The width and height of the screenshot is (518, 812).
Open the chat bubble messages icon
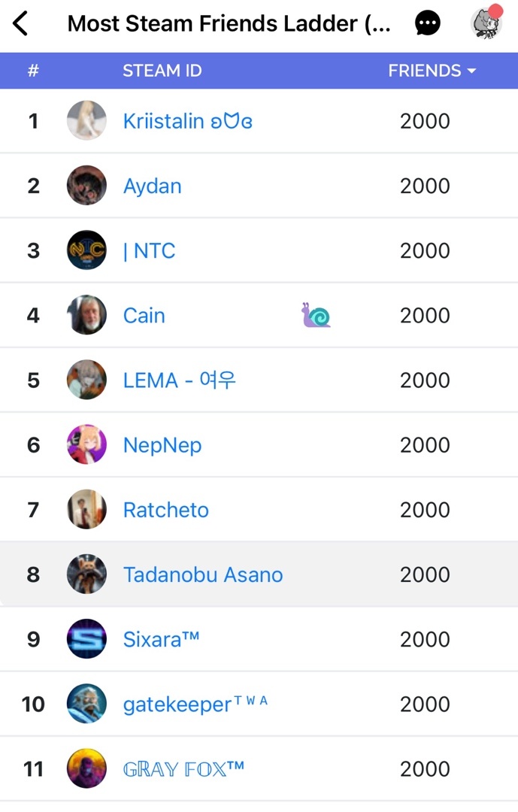pos(428,24)
